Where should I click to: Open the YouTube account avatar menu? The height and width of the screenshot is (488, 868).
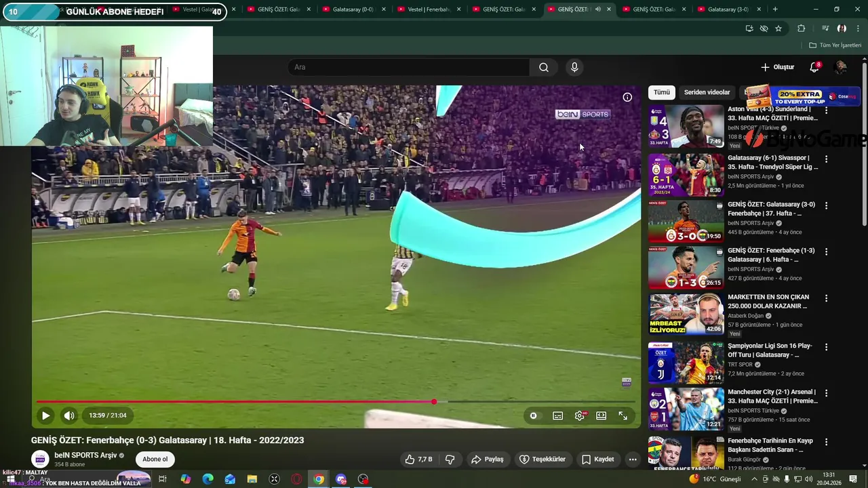point(840,67)
